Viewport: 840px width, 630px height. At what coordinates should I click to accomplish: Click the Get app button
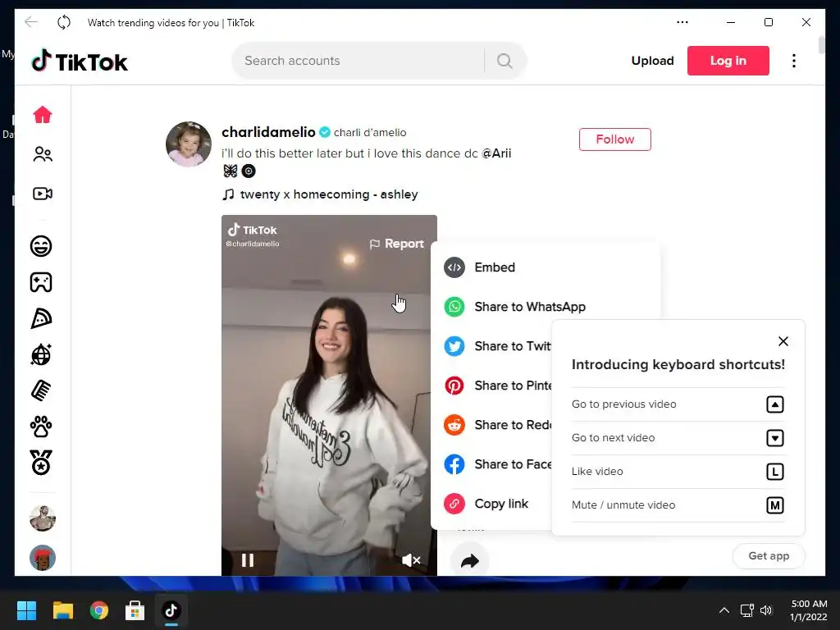tap(768, 555)
